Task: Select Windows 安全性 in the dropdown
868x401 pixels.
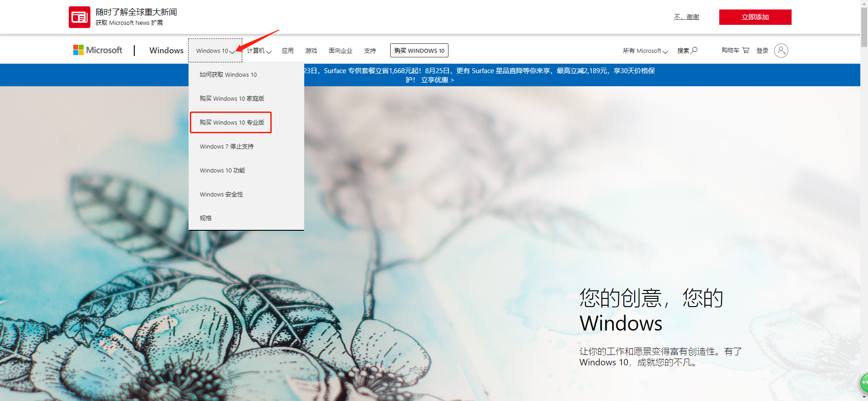Action: click(x=222, y=194)
